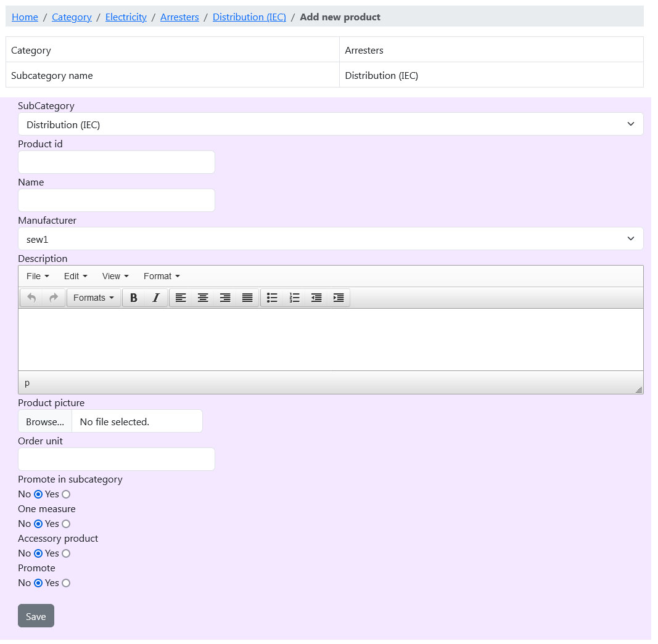Open the Category breadcrumb link

tap(72, 17)
